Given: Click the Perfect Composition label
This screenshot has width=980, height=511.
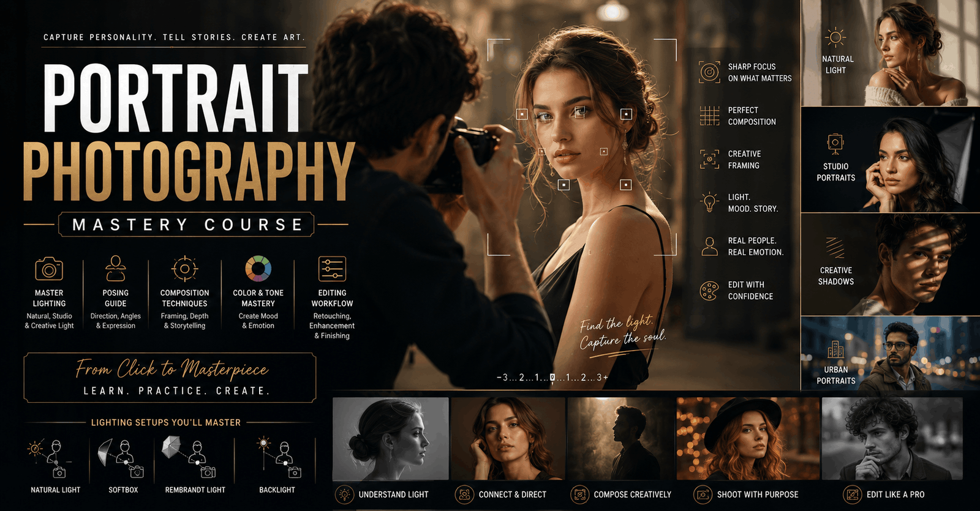Looking at the screenshot, I should (x=752, y=116).
